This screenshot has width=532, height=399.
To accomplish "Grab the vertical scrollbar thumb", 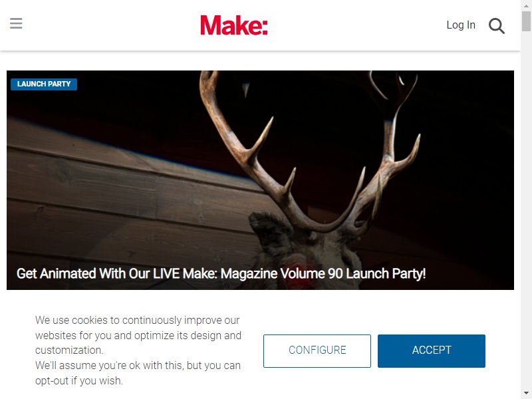I will (x=526, y=21).
